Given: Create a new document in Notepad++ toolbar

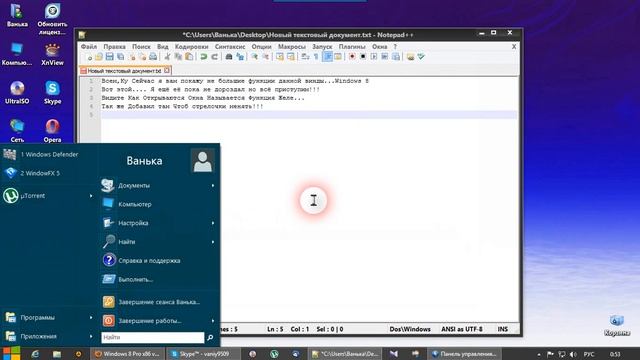Looking at the screenshot, I should [89, 57].
